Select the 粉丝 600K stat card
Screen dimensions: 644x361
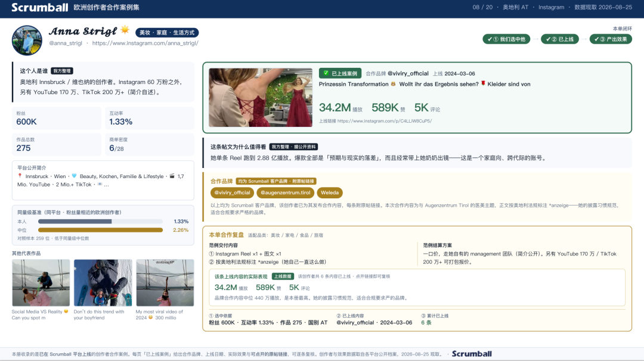[57, 118]
